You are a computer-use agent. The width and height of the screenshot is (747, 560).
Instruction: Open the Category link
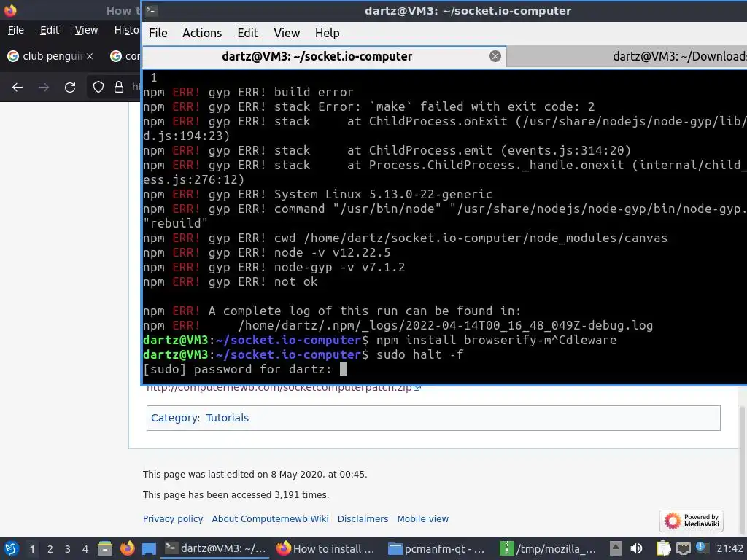175,418
